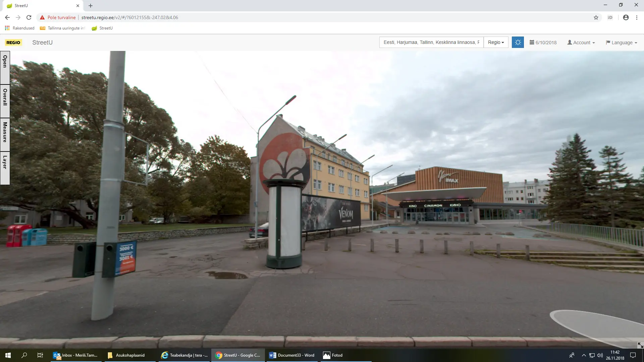644x362 pixels.
Task: Expand the Account dropdown menu
Action: coord(581,43)
